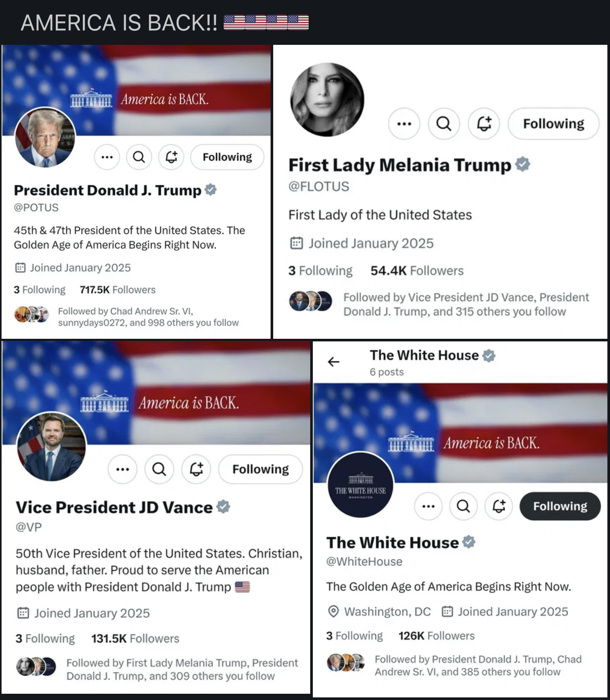This screenshot has height=700, width=610.
Task: Open the three-dot menu on the @VP profile
Action: (123, 469)
